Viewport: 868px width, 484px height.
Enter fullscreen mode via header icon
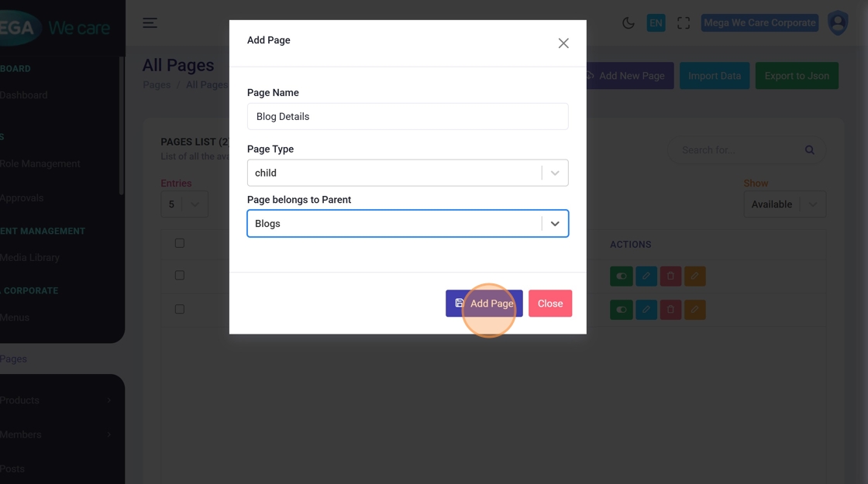(x=684, y=23)
